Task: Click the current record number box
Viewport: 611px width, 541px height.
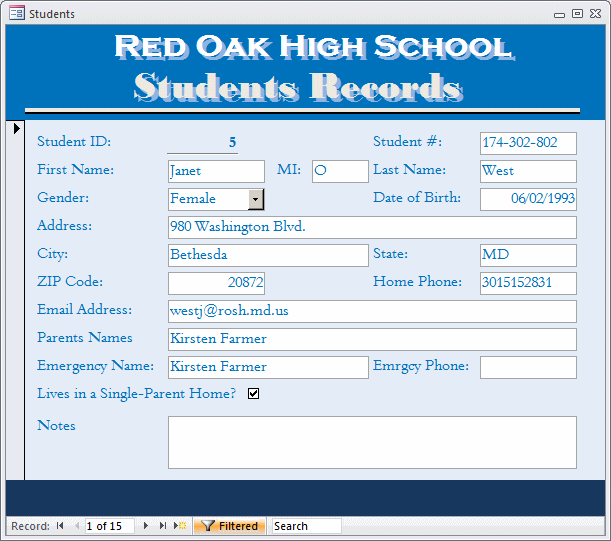Action: (109, 526)
